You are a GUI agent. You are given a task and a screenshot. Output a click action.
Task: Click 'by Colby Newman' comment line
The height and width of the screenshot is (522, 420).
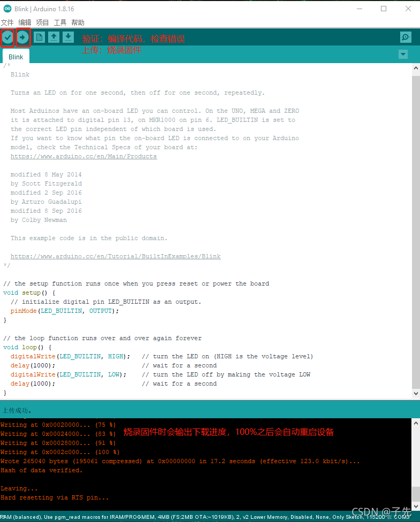39,220
